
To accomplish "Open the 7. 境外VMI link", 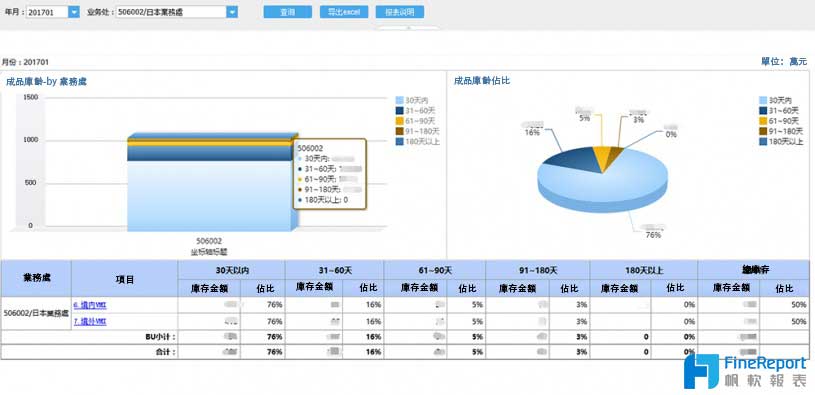I will click(x=90, y=322).
